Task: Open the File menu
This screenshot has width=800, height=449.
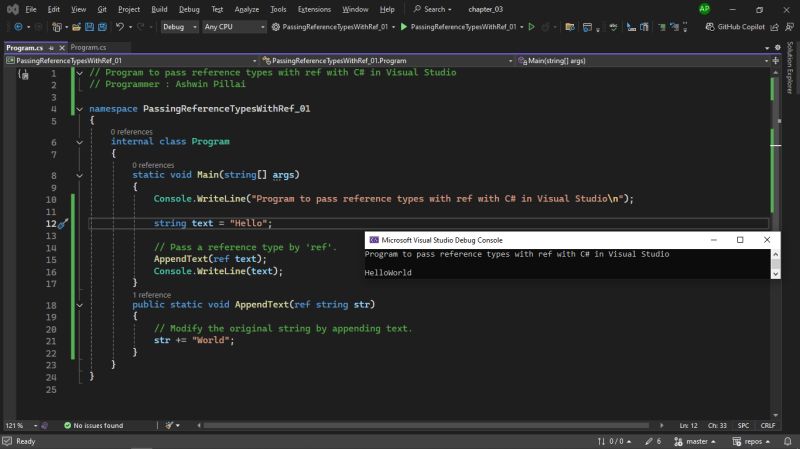Action: tap(31, 9)
